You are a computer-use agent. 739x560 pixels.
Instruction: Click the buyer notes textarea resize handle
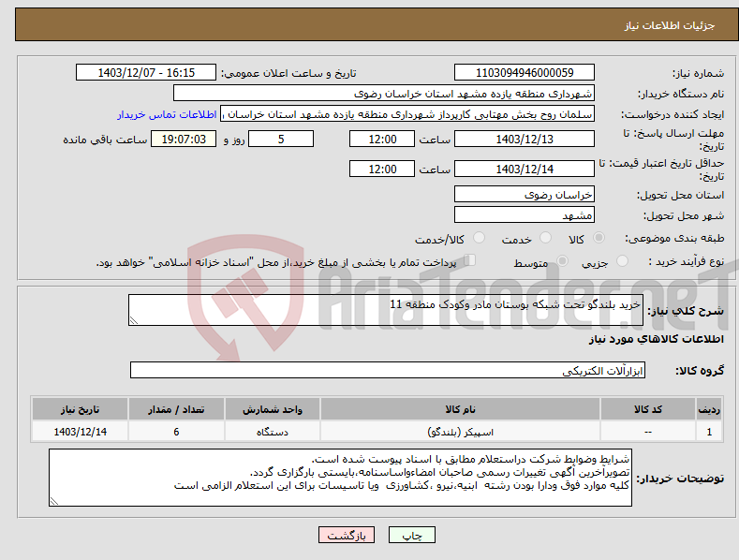tap(54, 502)
